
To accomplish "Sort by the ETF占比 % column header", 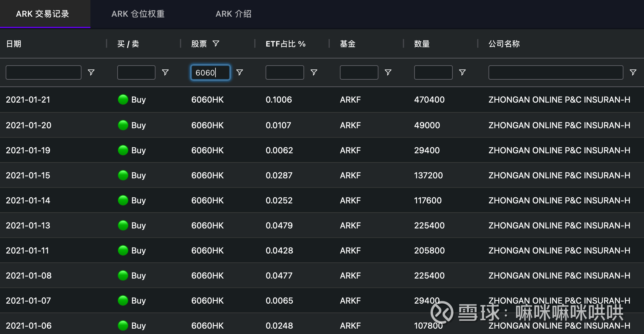I will tap(286, 44).
